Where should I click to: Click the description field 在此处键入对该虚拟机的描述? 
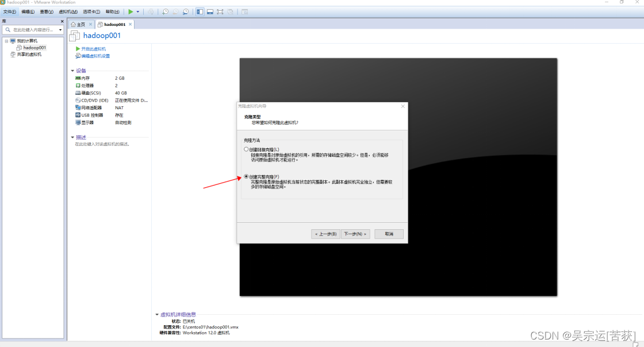102,144
